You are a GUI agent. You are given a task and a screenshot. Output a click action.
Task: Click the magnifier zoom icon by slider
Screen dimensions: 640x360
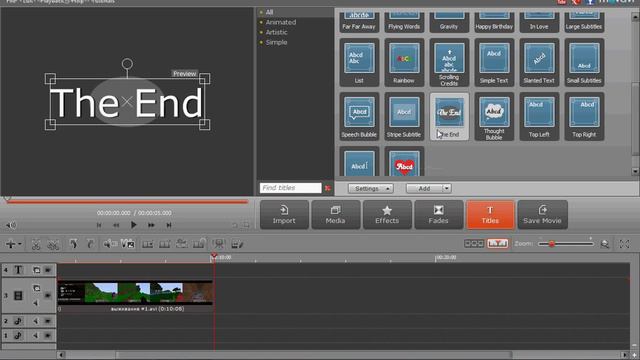[605, 244]
